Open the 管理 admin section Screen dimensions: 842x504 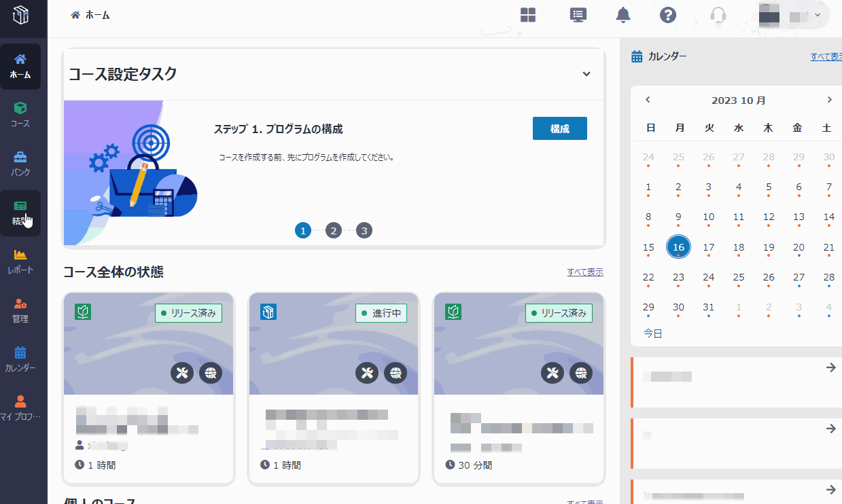(x=21, y=309)
